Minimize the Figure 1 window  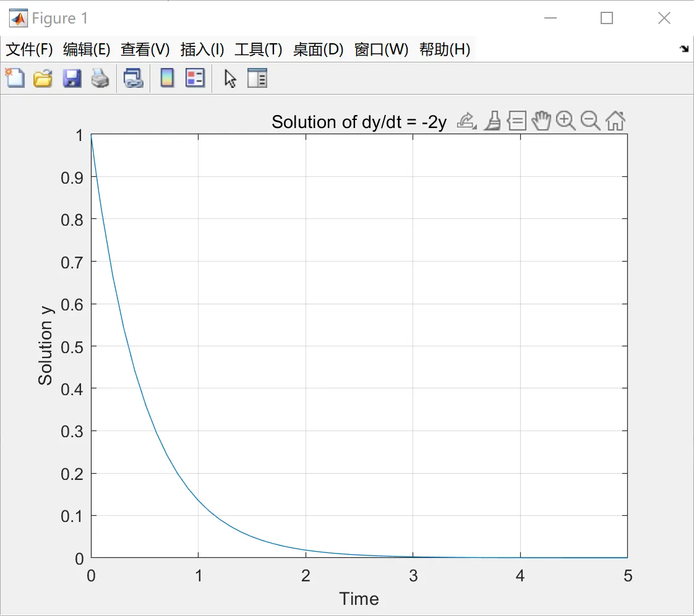click(x=550, y=18)
